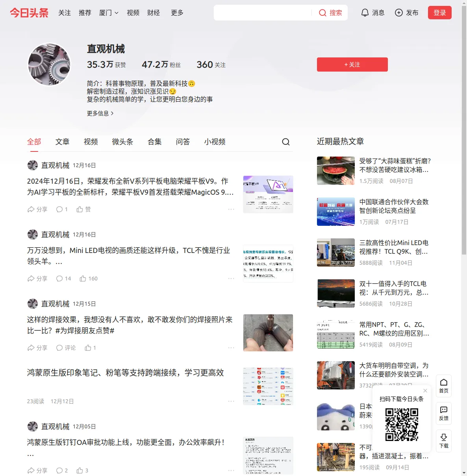Open more options on the 荣耀平板V9 post
467x476 pixels.
pyautogui.click(x=231, y=209)
